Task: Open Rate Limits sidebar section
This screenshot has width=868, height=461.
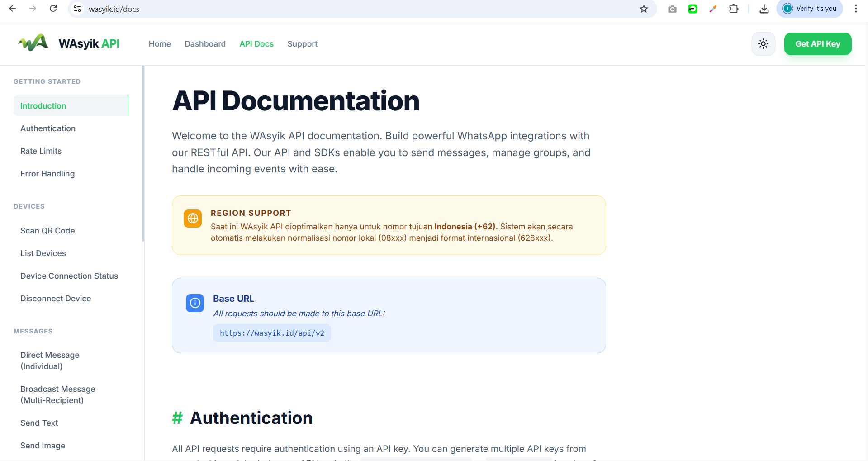Action: (x=41, y=151)
